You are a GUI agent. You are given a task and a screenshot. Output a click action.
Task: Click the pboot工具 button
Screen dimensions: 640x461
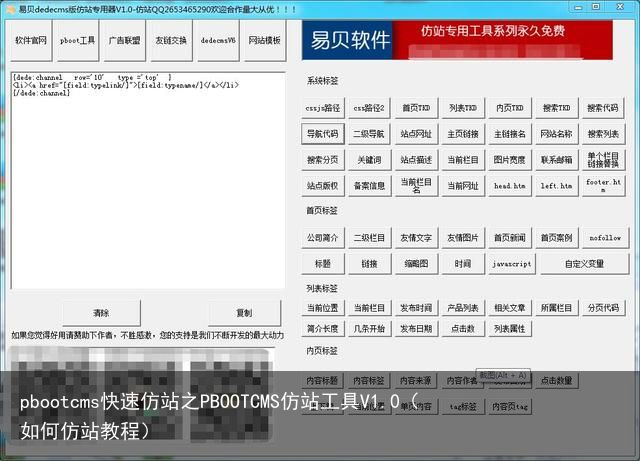pos(78,40)
